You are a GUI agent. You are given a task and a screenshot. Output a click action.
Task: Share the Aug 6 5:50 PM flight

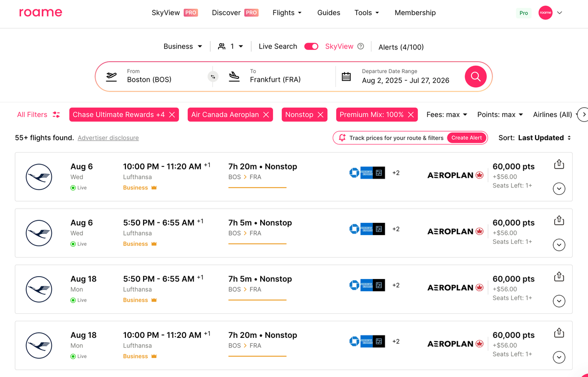[559, 221]
